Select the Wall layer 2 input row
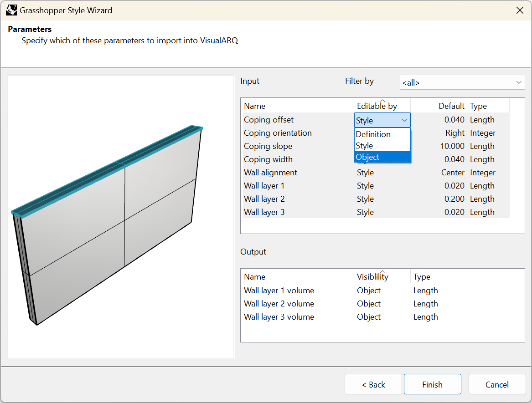Image resolution: width=532 pixels, height=403 pixels. tap(376, 199)
